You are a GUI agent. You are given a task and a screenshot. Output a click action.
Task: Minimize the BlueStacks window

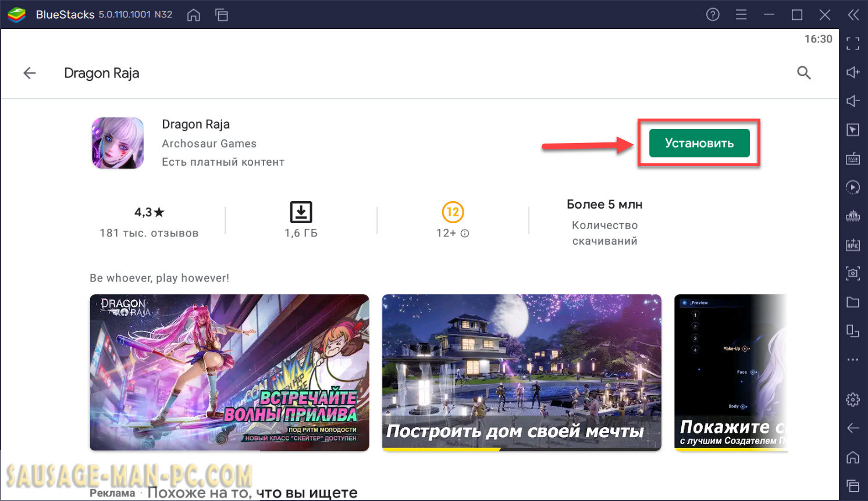pos(769,15)
